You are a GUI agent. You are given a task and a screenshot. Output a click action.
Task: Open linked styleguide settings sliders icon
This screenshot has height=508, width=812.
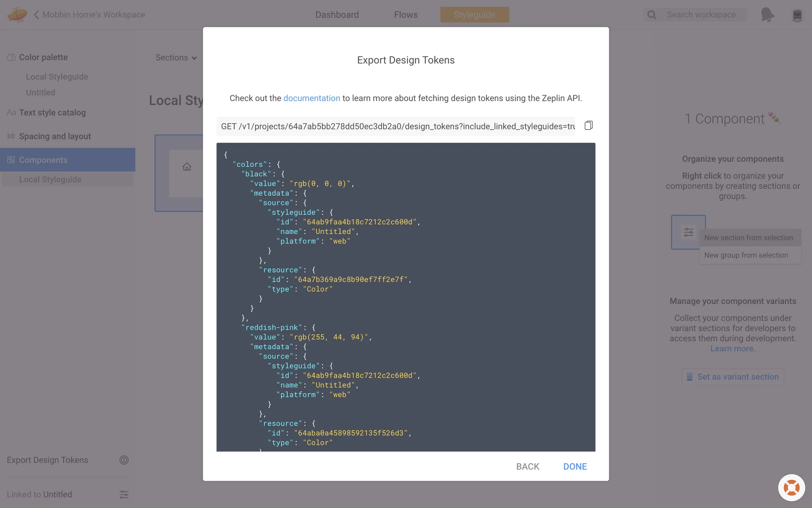pyautogui.click(x=124, y=494)
